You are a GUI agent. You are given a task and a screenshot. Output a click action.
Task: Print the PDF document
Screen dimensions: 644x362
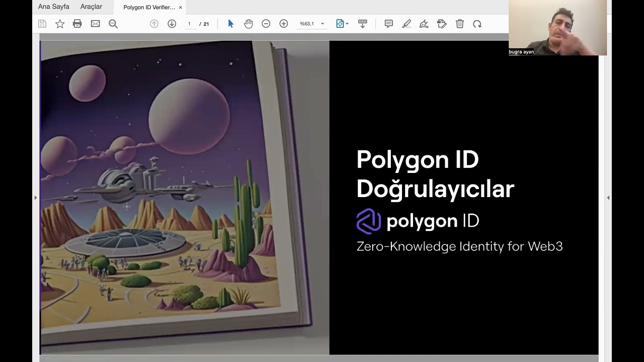pos(77,24)
